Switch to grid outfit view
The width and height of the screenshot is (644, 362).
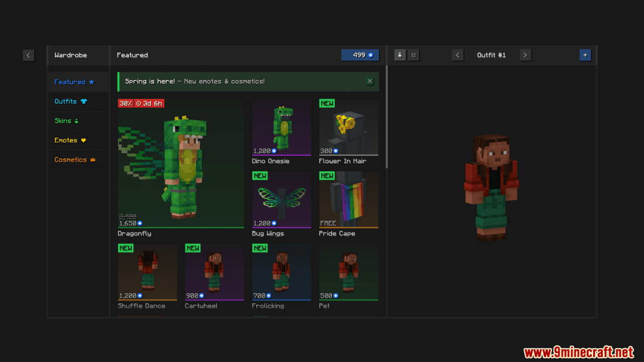(414, 55)
